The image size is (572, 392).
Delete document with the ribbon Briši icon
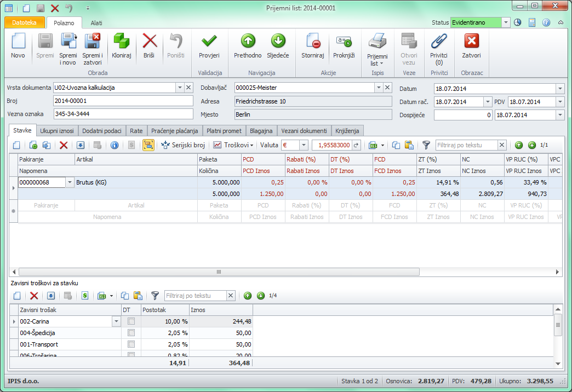coord(149,41)
